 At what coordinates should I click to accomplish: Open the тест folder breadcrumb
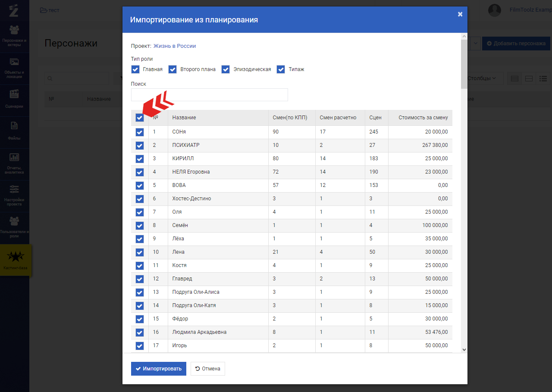tap(50, 10)
